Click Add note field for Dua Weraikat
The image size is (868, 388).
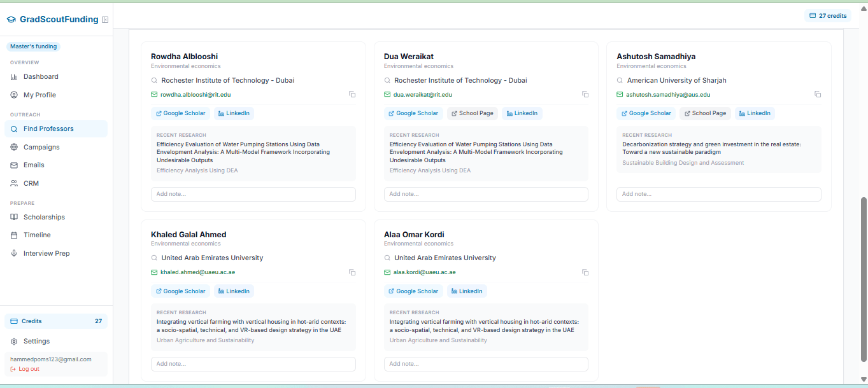pos(486,194)
